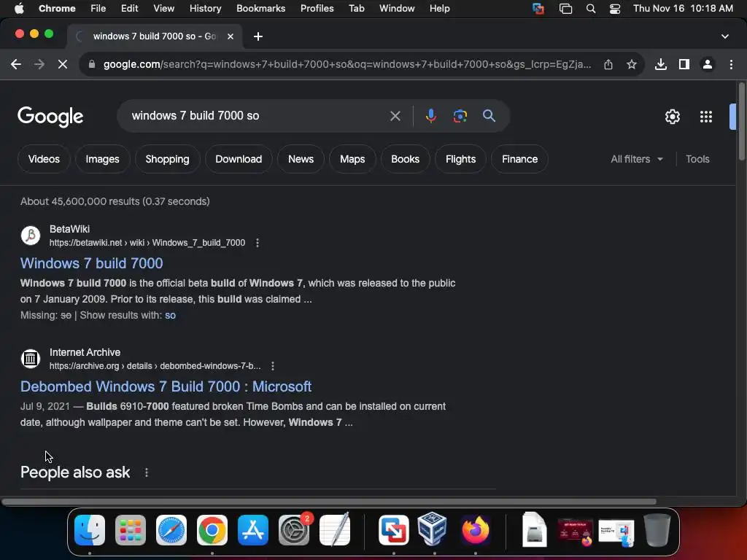
Task: Click the forward navigation arrow
Action: pos(39,64)
